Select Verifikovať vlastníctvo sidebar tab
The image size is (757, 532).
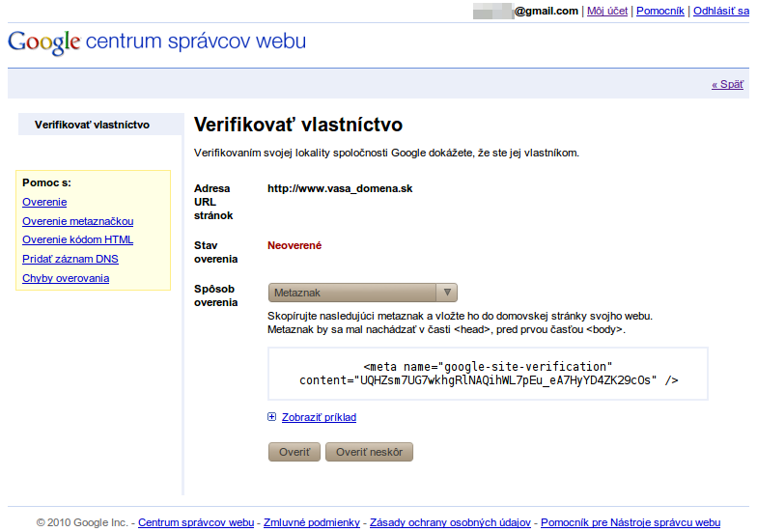click(100, 125)
